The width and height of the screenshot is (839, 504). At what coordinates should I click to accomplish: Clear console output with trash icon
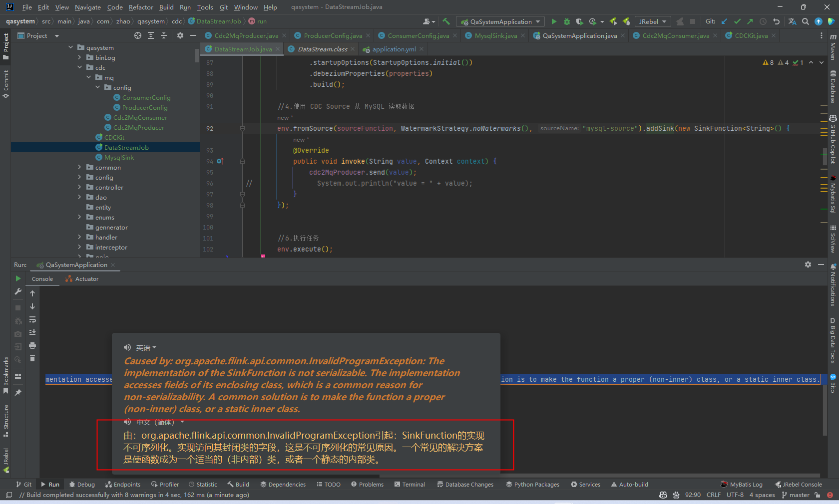32,358
